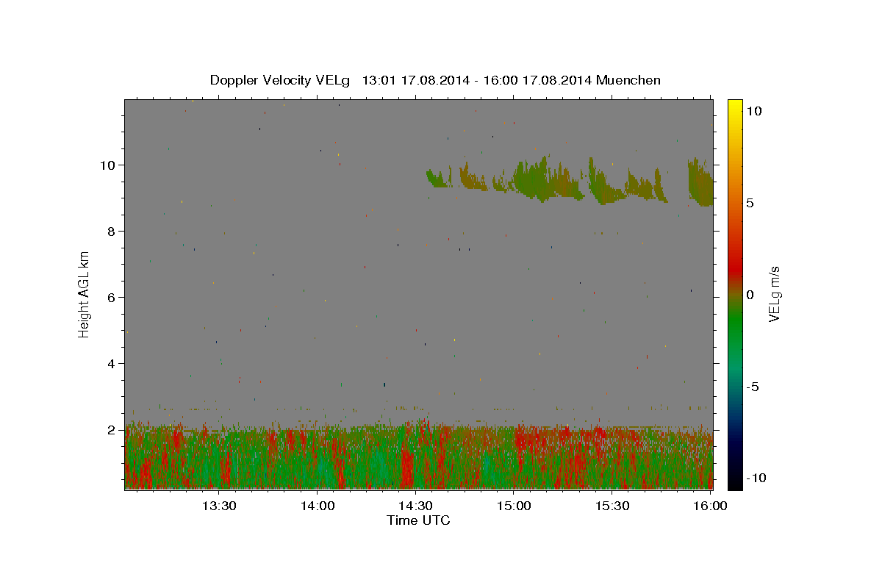Click the 13:30 time tick label

[x=218, y=506]
